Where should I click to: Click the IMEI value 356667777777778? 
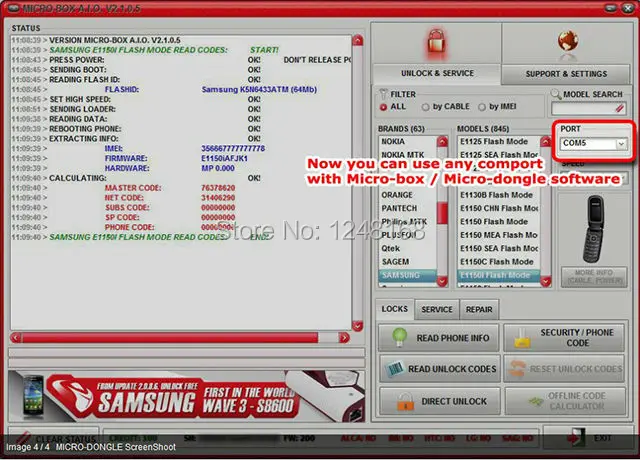(233, 149)
